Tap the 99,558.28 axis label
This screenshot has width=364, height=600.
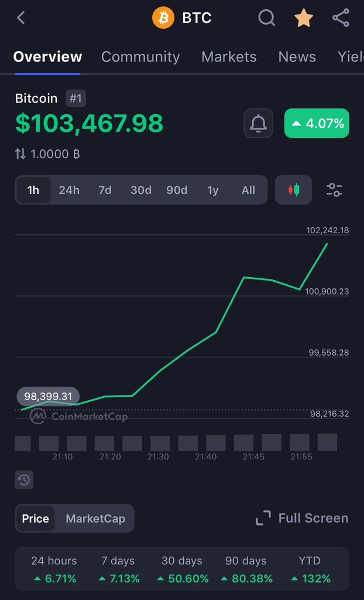(329, 353)
